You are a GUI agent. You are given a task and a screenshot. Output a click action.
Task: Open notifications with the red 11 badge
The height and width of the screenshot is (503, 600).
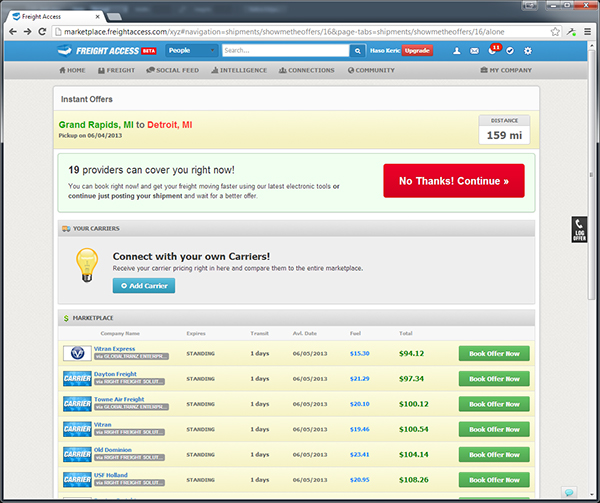click(494, 50)
